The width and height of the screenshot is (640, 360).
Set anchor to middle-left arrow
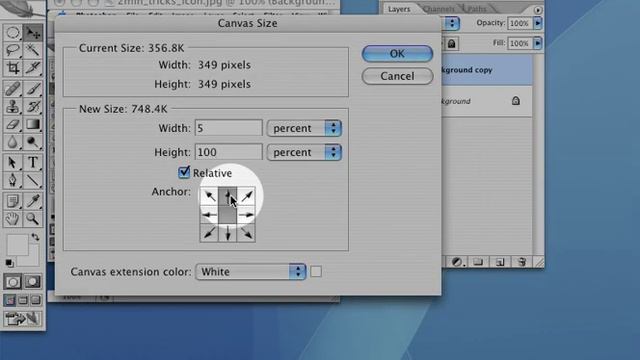209,215
